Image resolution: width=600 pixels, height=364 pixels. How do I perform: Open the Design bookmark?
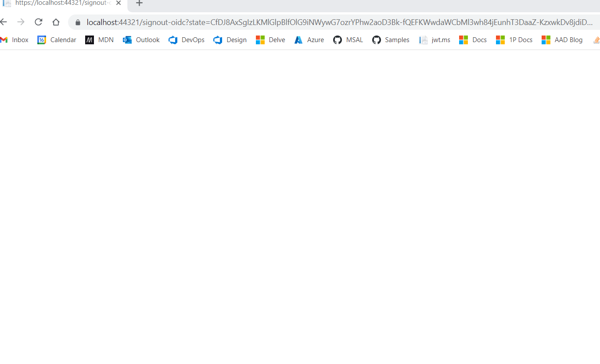230,40
